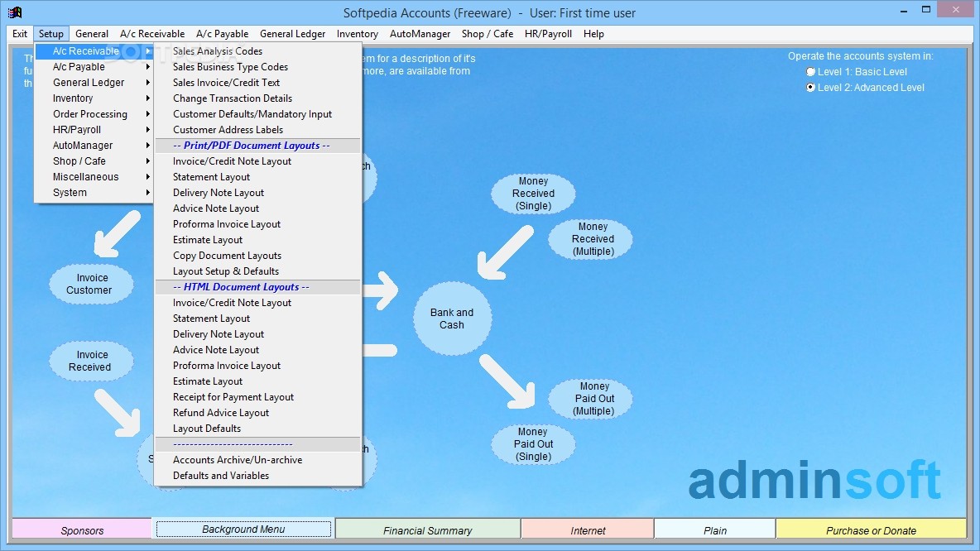980x551 pixels.
Task: Select Level 1: Basic Level radio button
Action: point(810,72)
